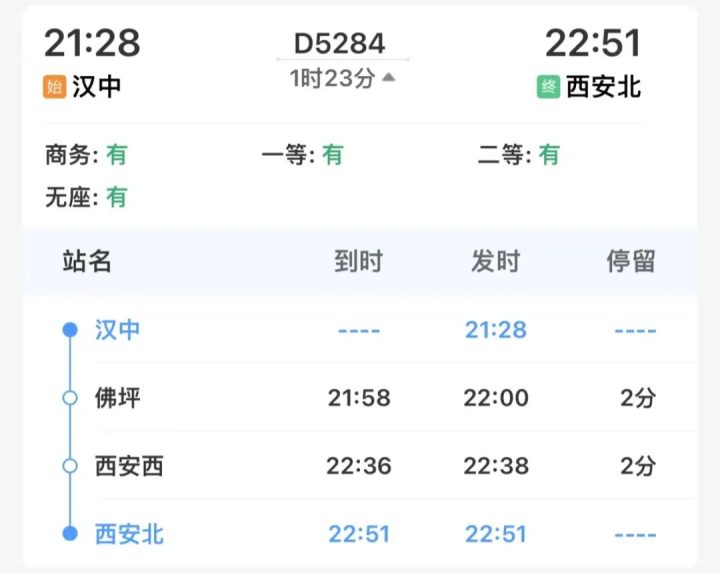Select 商务 seat availability
Image resolution: width=720 pixels, height=573 pixels.
point(86,155)
